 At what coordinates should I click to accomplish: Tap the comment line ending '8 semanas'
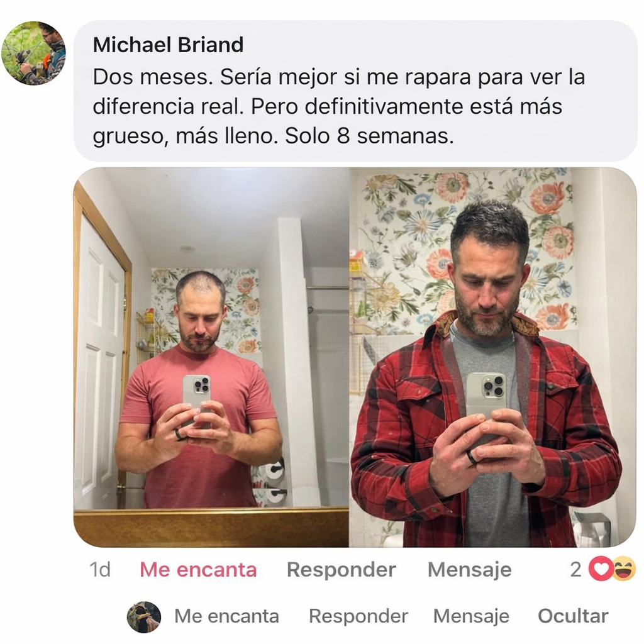pyautogui.click(x=273, y=136)
